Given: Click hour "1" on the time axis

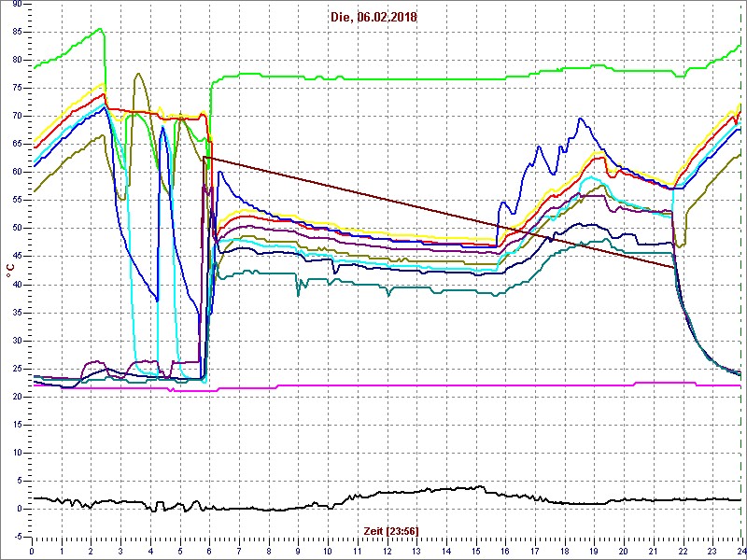Looking at the screenshot, I should pyautogui.click(x=62, y=549).
